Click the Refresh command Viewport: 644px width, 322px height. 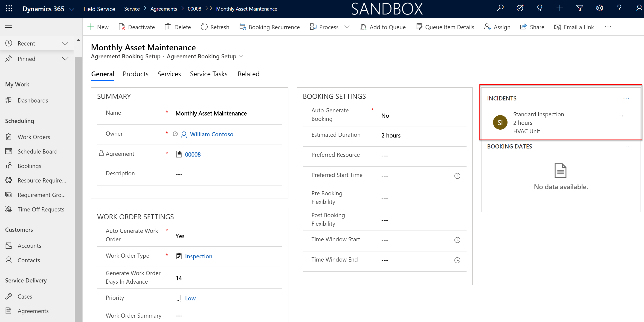(x=215, y=27)
